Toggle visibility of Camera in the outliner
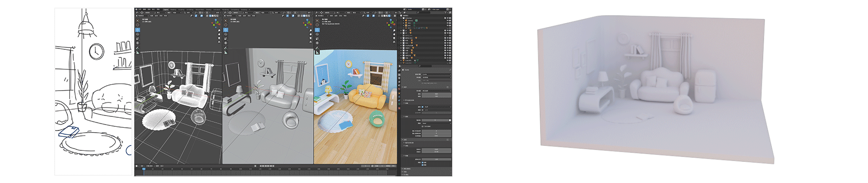The width and height of the screenshot is (868, 183). coord(448,20)
